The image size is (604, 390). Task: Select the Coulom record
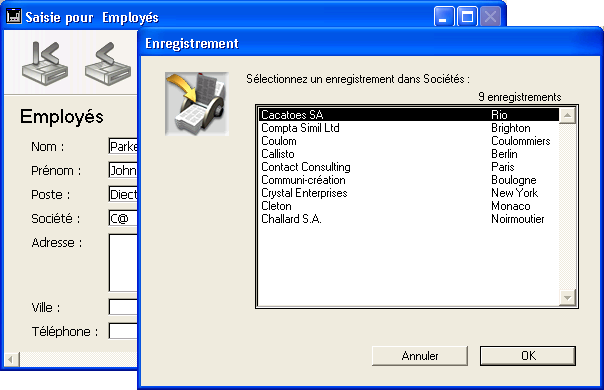(408, 141)
